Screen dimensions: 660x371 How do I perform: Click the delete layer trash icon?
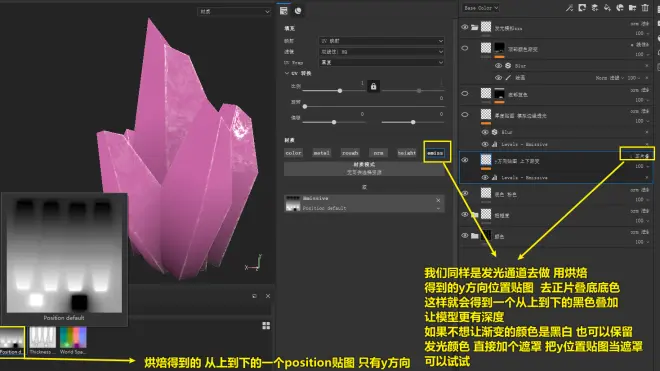click(x=645, y=8)
